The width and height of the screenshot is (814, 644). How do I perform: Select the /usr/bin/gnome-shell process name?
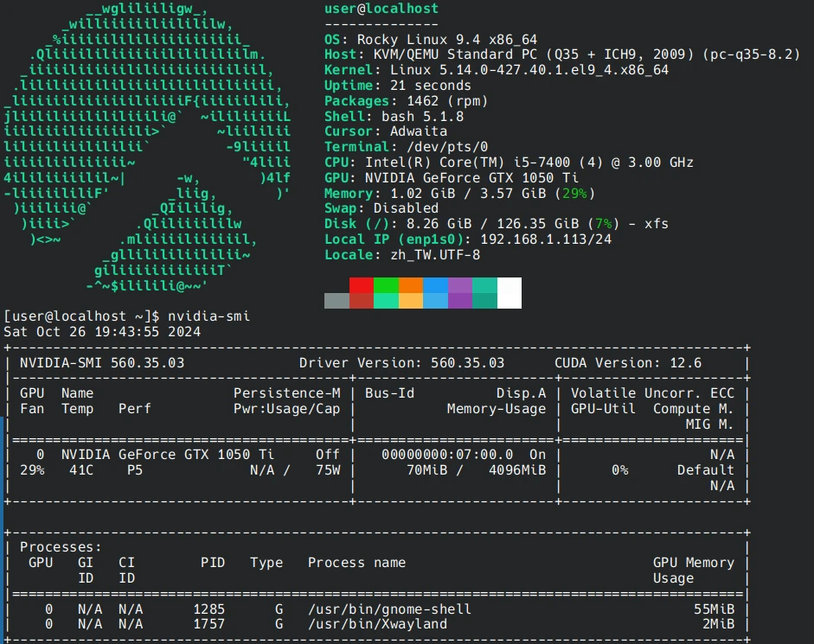(389, 609)
